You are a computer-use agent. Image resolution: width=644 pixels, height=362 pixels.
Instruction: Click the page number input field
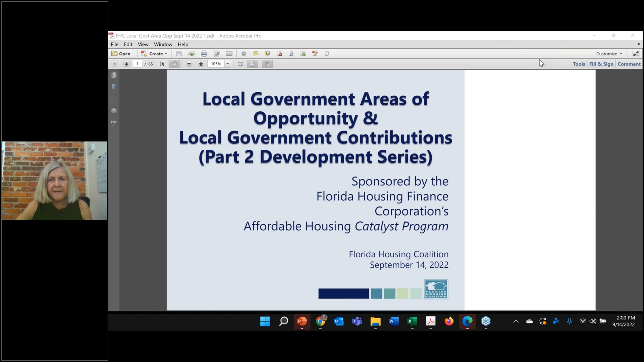click(137, 64)
